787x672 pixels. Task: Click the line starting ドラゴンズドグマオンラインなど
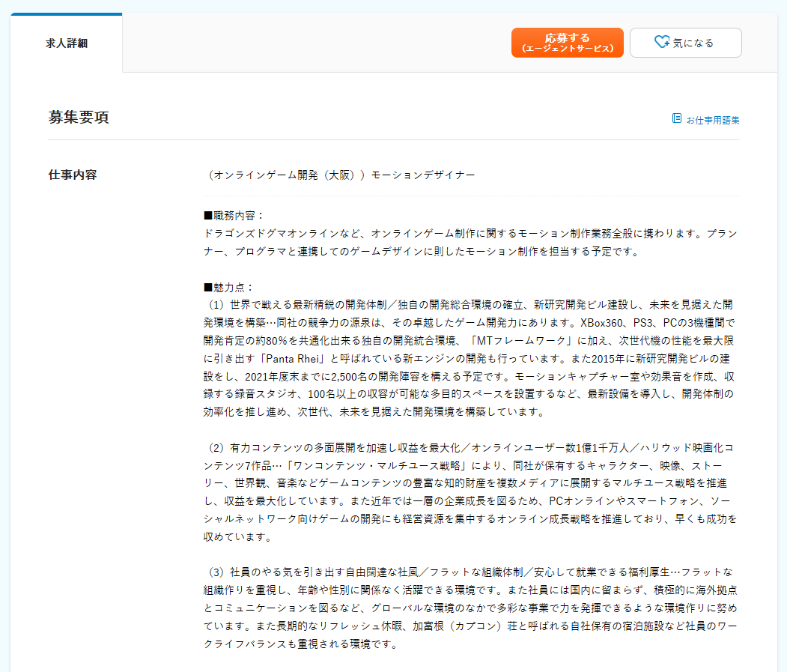(470, 234)
